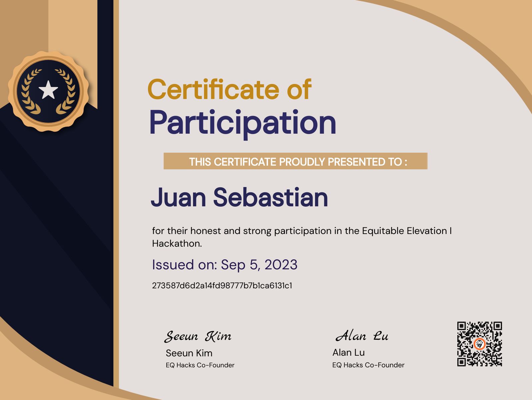Click the printed name 'Seeun Kim'

point(189,353)
